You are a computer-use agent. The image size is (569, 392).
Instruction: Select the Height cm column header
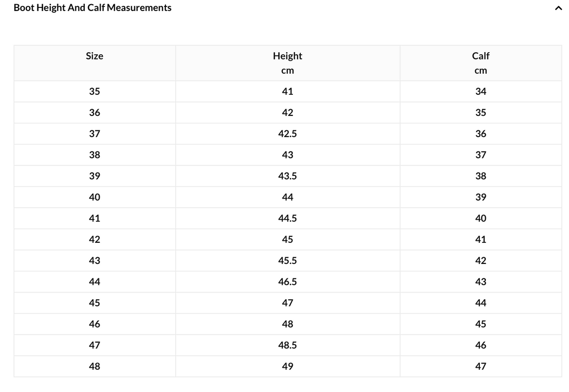(288, 63)
